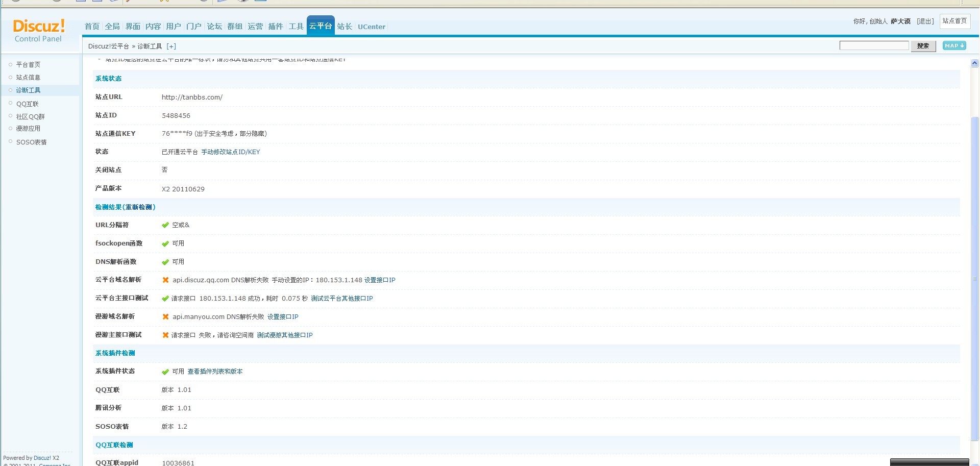The width and height of the screenshot is (980, 466).
Task: Click 测试漫游其他接口IP link
Action: click(285, 335)
